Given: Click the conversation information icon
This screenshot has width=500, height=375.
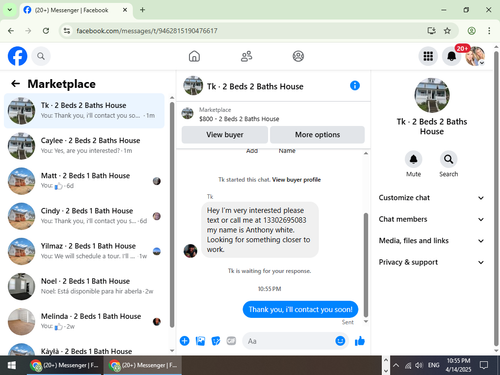Looking at the screenshot, I should pos(355,86).
